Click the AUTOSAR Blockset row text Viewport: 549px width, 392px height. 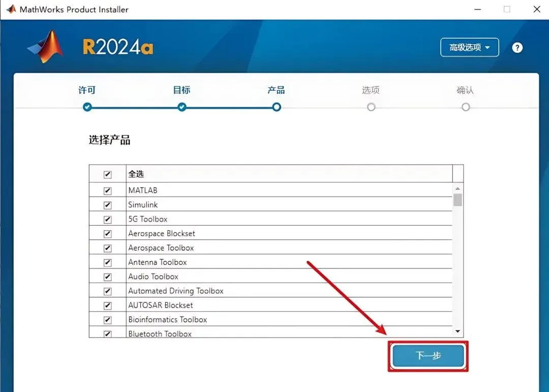click(x=161, y=305)
